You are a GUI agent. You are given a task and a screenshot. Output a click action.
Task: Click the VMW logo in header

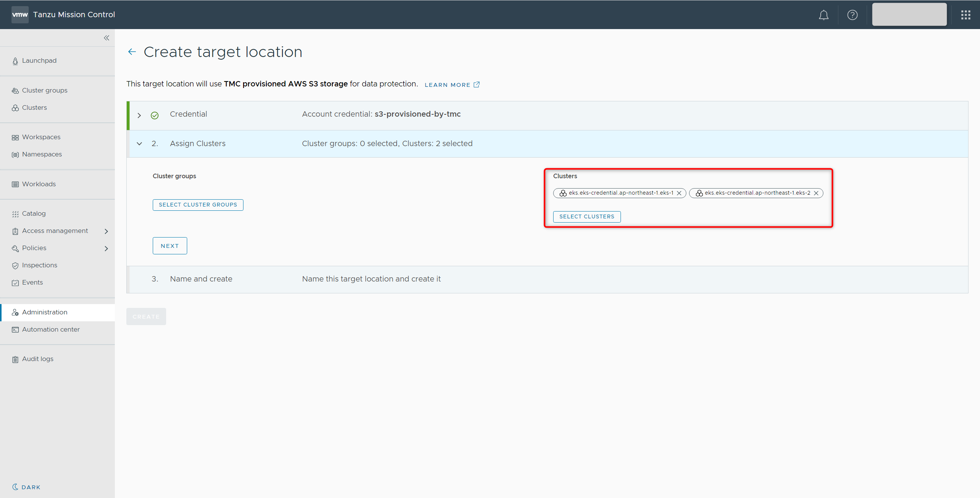20,15
